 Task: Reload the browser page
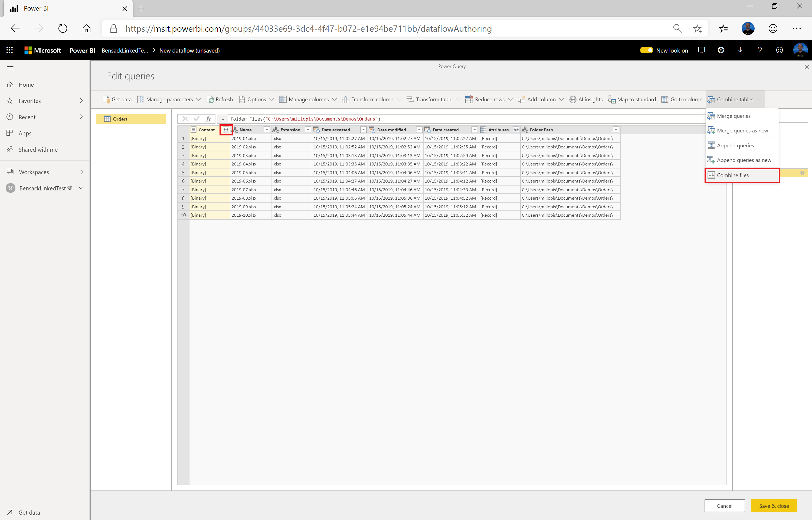pos(63,28)
